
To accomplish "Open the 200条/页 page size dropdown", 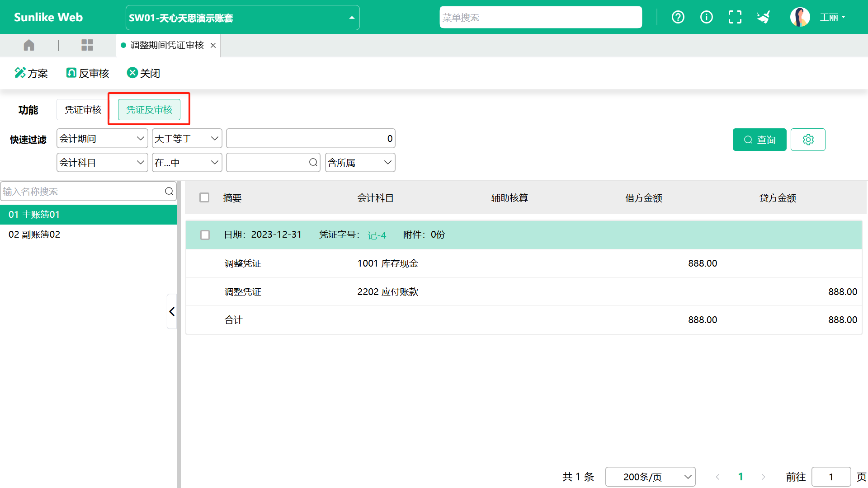I will coord(650,477).
